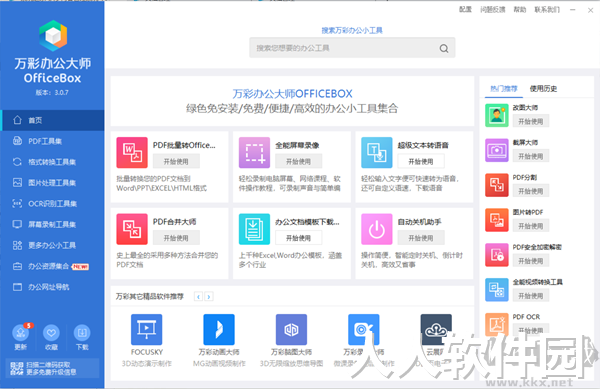Screen dimensions: 600x389
Task: Click the 图片转PDF icon
Action: (x=497, y=220)
